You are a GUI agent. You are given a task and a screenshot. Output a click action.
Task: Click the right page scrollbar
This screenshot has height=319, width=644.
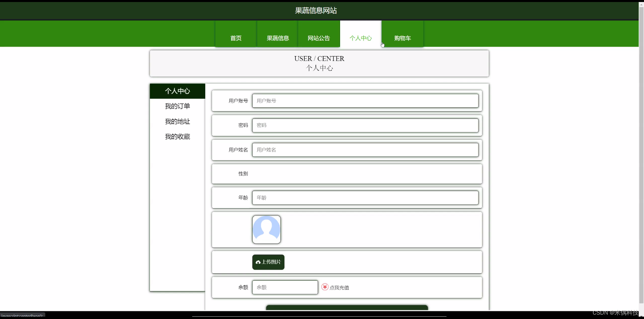click(x=641, y=159)
